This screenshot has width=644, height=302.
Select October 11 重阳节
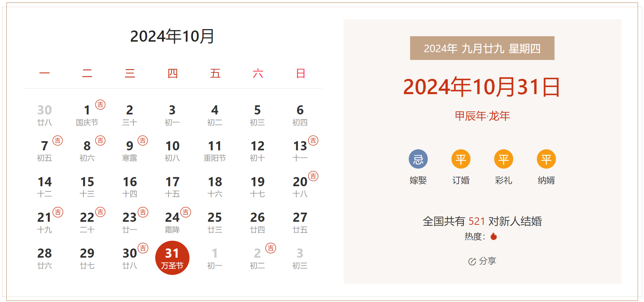click(x=215, y=151)
